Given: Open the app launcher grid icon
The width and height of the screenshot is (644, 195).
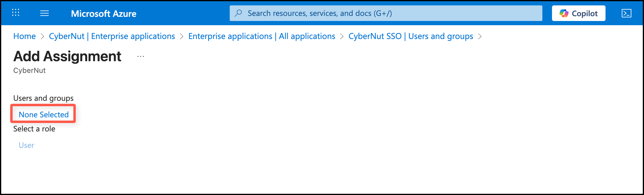Looking at the screenshot, I should click(16, 13).
